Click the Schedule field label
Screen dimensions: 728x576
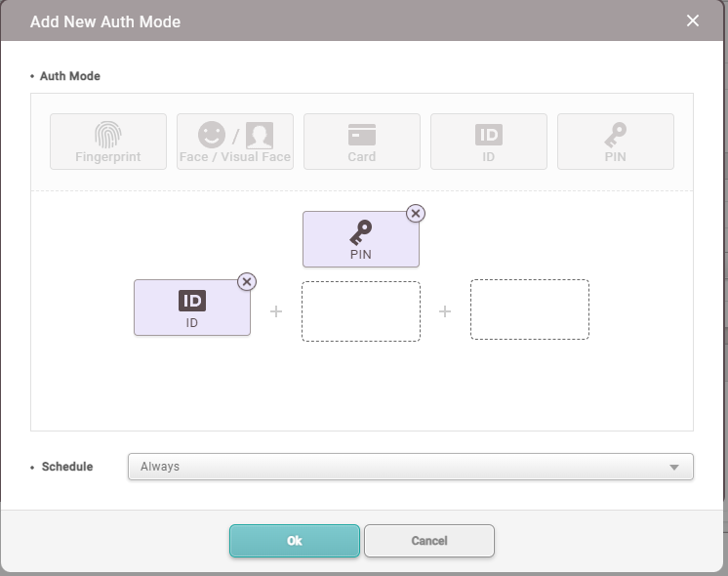click(67, 467)
